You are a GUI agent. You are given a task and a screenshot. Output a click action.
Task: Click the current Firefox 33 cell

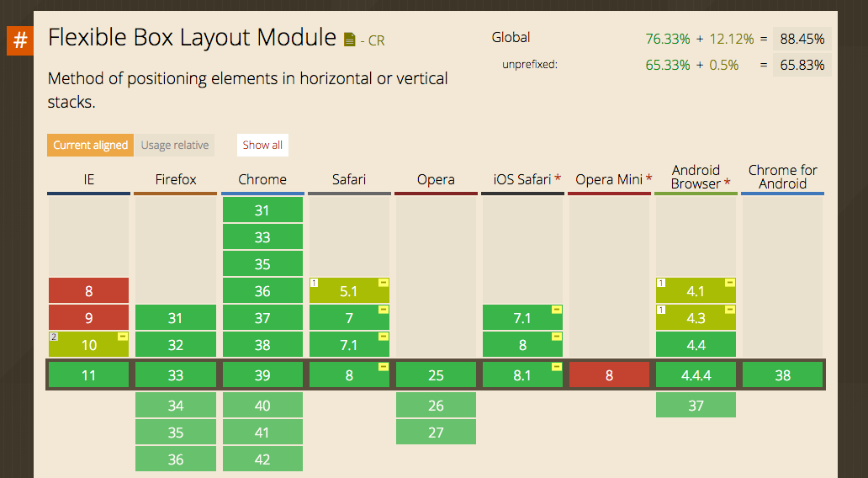[176, 375]
